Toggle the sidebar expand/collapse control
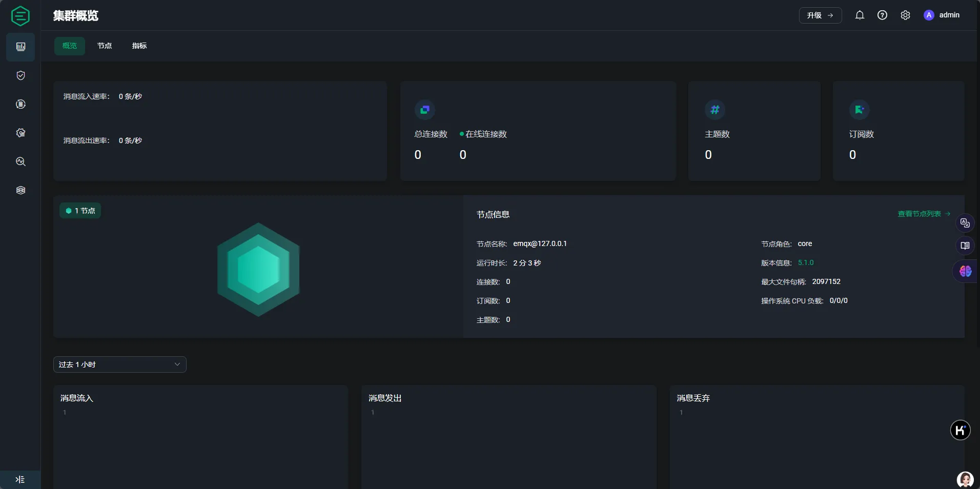 coord(20,480)
